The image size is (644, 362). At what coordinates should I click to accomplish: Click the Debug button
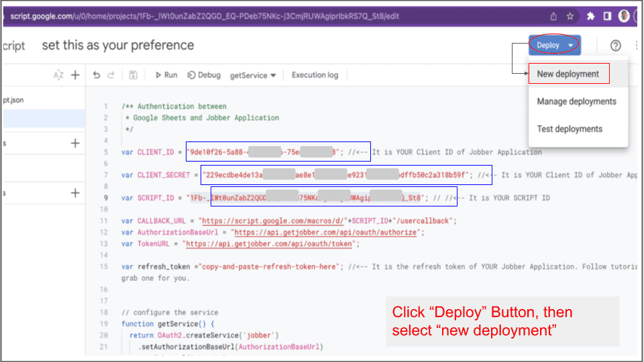[x=204, y=75]
